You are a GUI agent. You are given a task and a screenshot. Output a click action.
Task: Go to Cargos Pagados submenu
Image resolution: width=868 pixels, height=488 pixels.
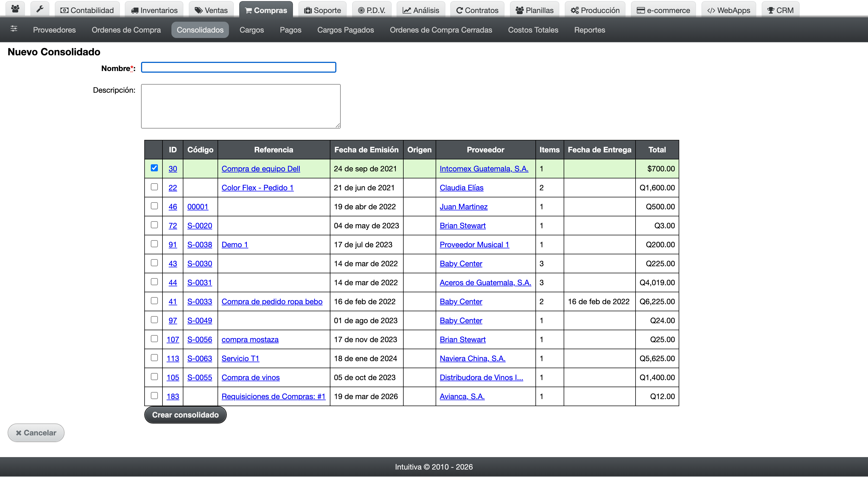(345, 30)
